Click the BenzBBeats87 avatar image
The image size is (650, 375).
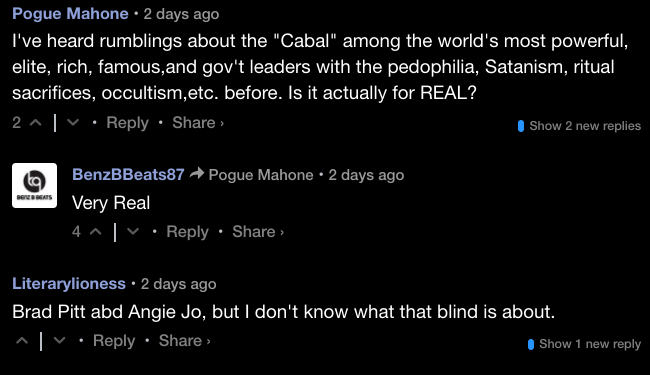coord(34,185)
